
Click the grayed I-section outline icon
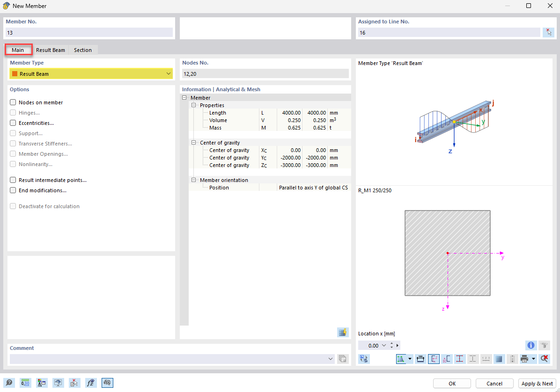click(x=472, y=359)
